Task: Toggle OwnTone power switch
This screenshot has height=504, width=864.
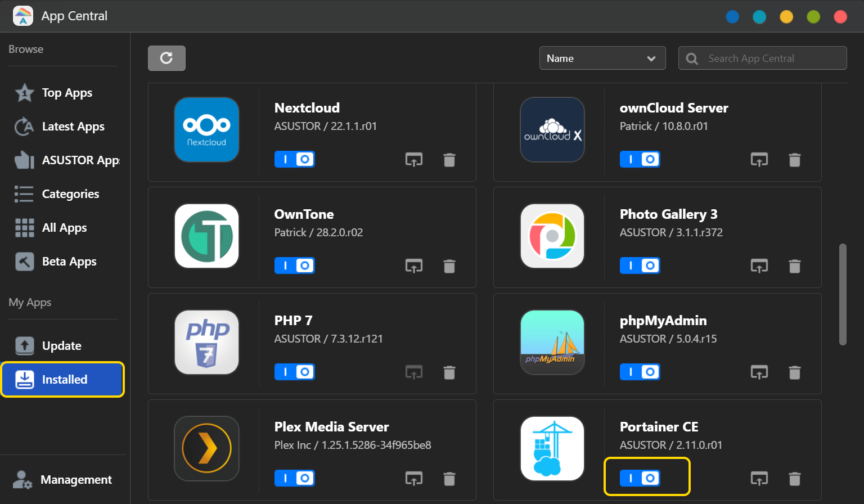Action: 294,265
